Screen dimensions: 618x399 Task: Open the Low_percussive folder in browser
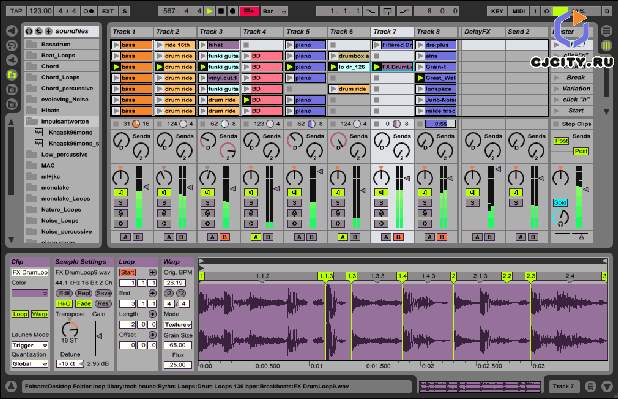point(62,155)
